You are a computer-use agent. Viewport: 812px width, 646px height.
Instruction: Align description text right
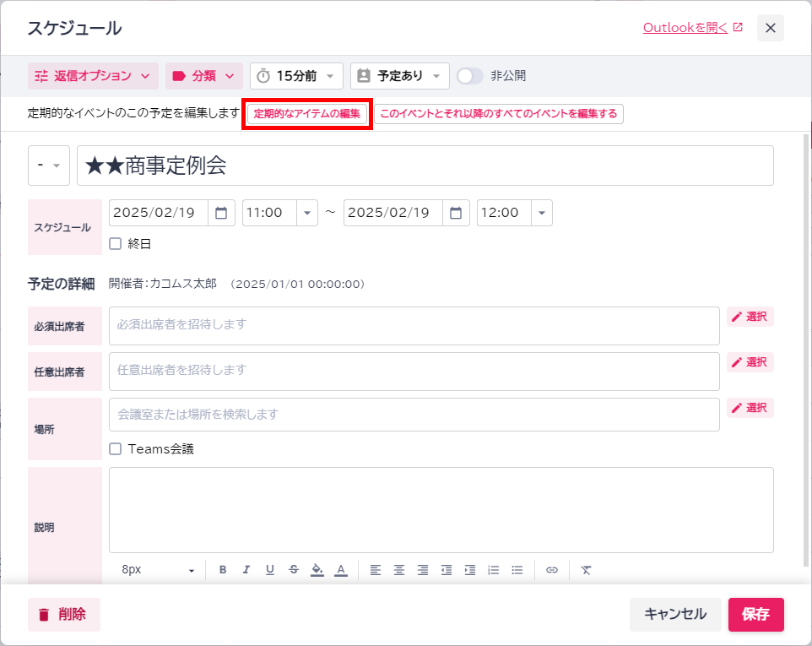pyautogui.click(x=423, y=570)
